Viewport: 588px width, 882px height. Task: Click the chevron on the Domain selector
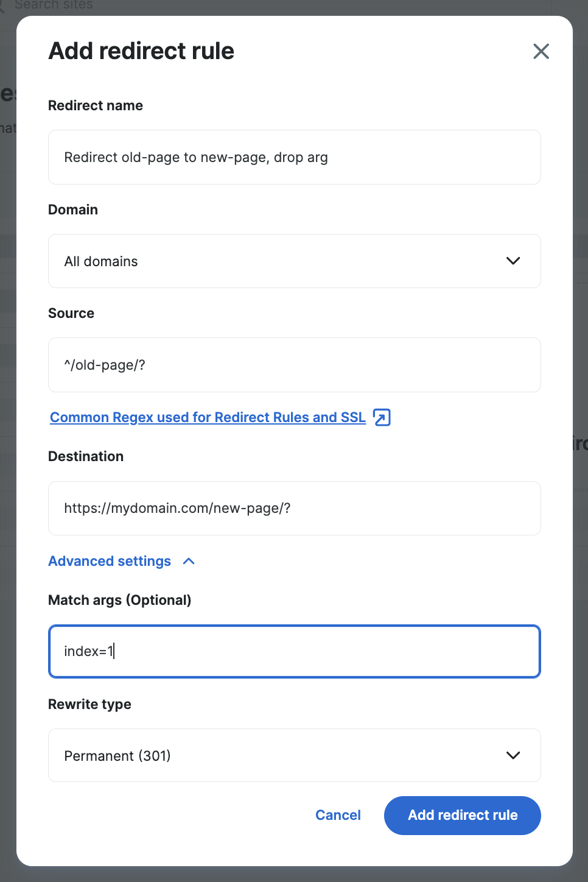coord(513,261)
